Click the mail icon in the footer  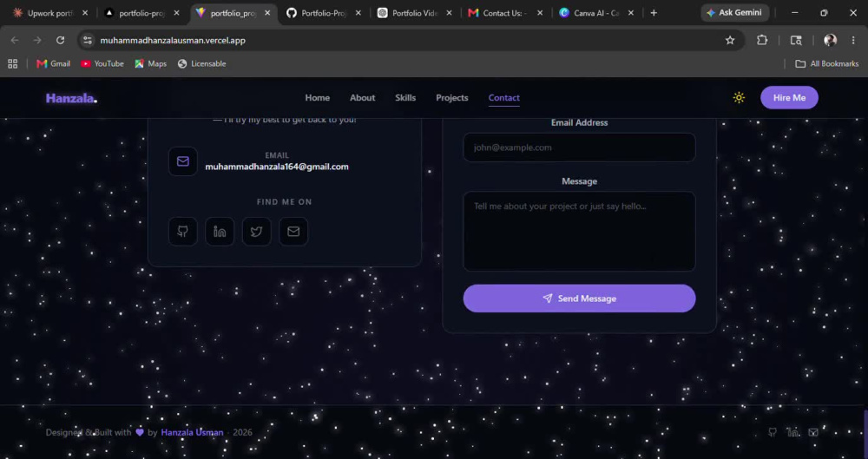[x=813, y=432]
